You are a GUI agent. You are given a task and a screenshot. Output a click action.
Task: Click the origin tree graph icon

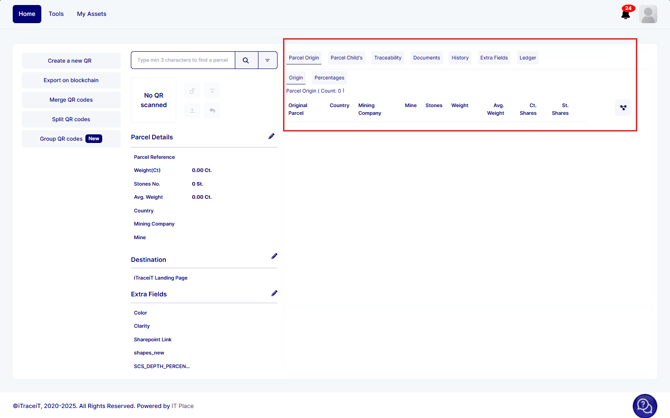(623, 108)
